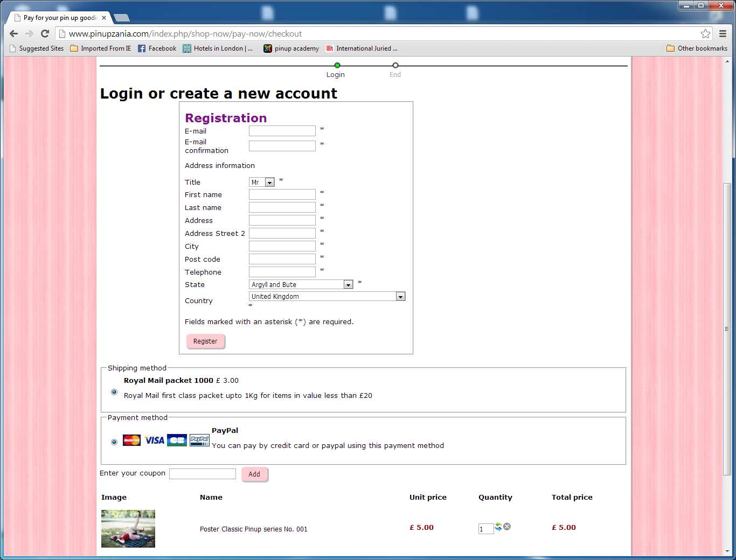Click the 'Login or create a new account' heading

(x=219, y=94)
